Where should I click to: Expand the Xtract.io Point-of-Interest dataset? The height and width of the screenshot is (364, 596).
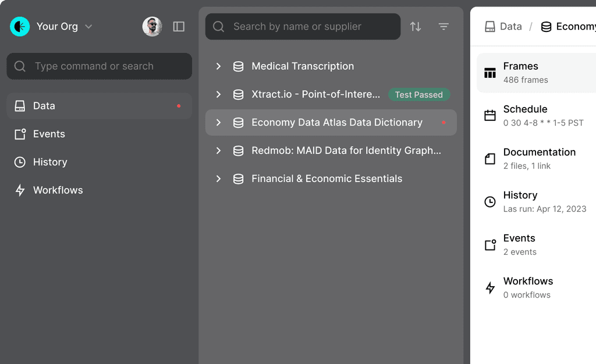[218, 94]
